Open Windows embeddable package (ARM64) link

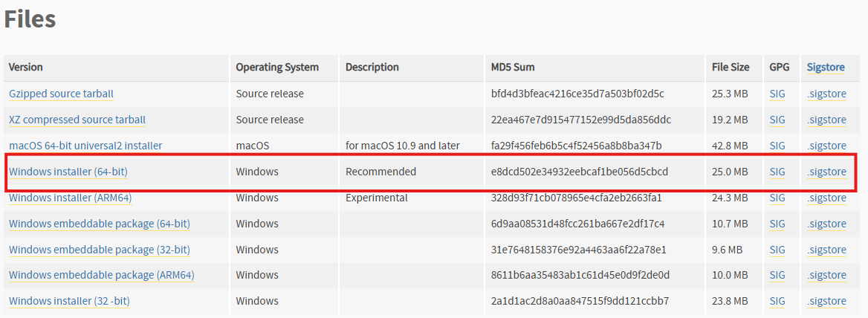coord(102,276)
